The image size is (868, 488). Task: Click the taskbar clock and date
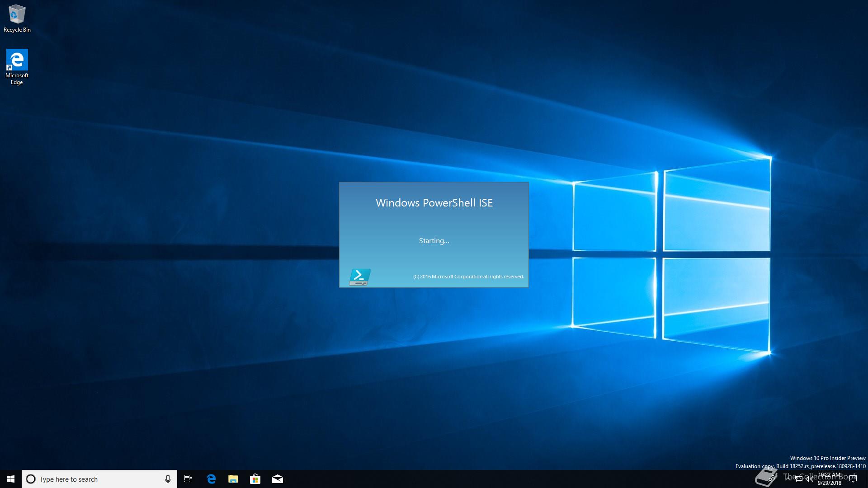coord(830,479)
